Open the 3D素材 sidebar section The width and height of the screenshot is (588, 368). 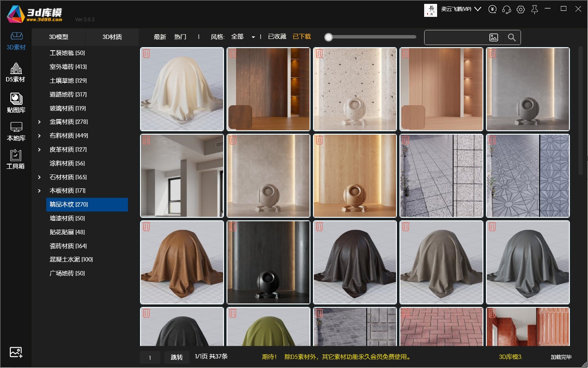16,41
